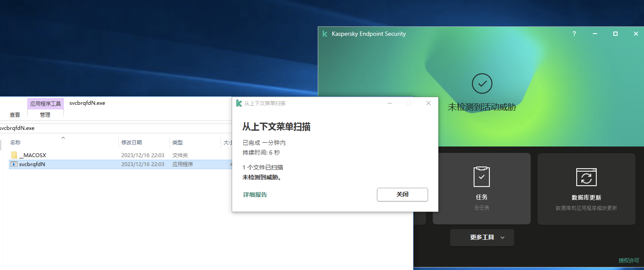Click the database update refresh icon
The width and height of the screenshot is (644, 270).
pos(586,177)
